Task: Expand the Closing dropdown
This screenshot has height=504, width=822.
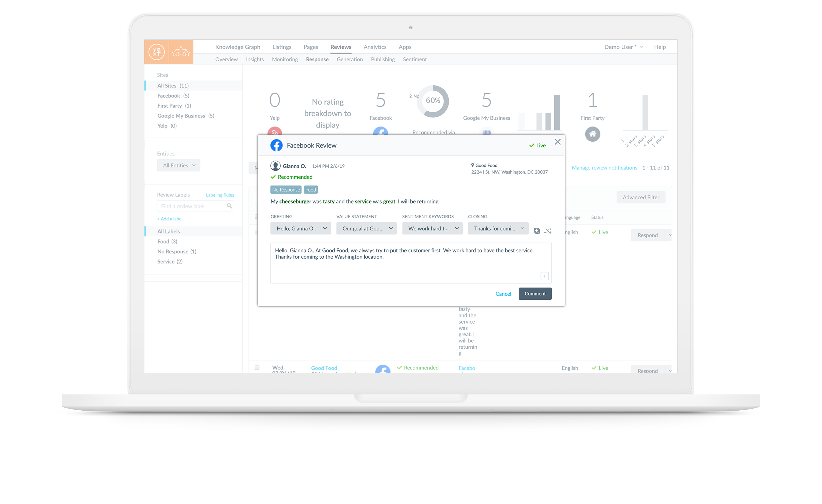Action: point(498,228)
